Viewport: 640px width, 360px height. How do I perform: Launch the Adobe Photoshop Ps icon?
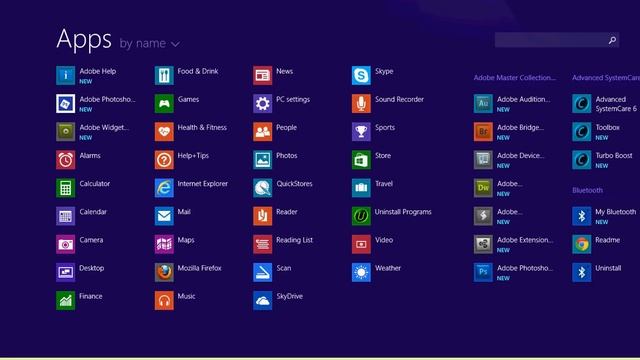(x=483, y=272)
